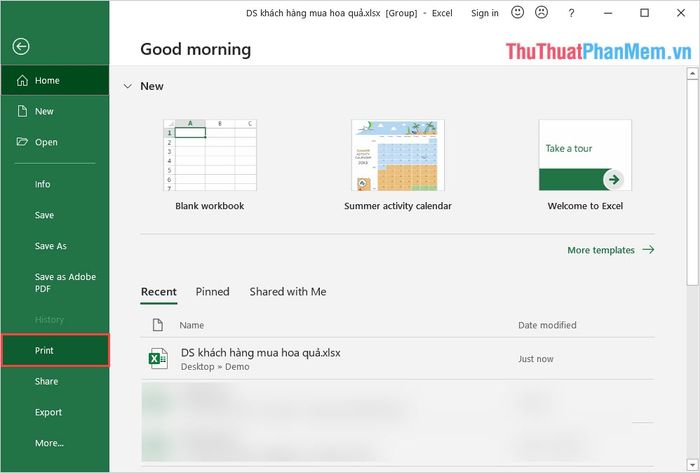700x473 pixels.
Task: Follow the More templates link
Action: (x=611, y=250)
